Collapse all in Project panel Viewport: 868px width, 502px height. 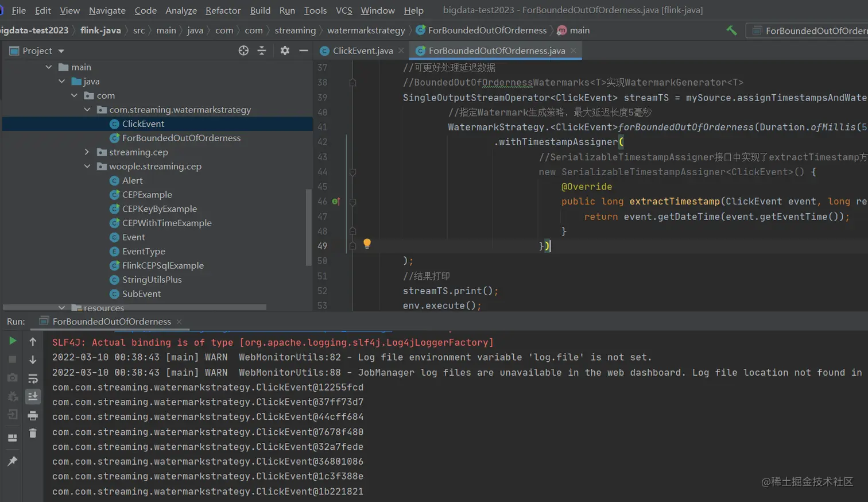262,51
